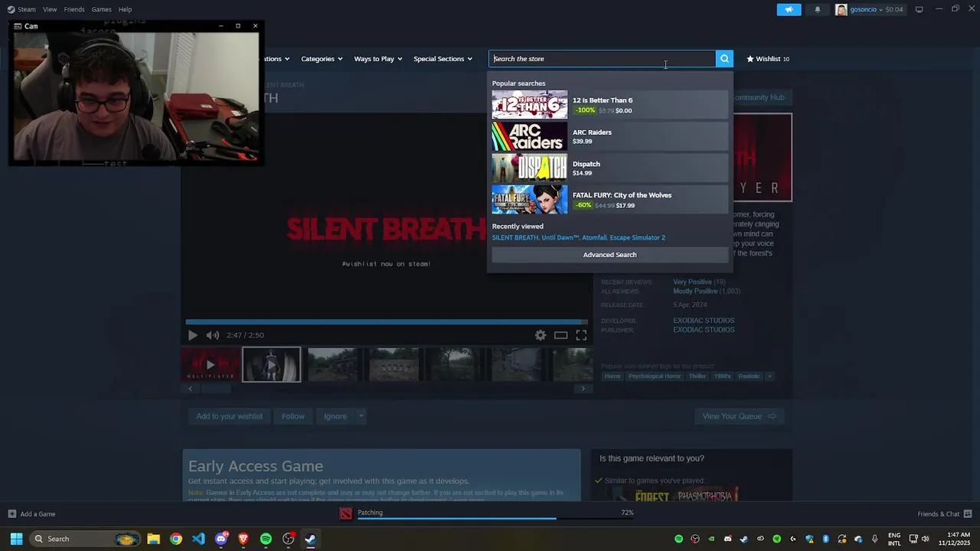Click the Steam taskbar app icon

point(310,539)
